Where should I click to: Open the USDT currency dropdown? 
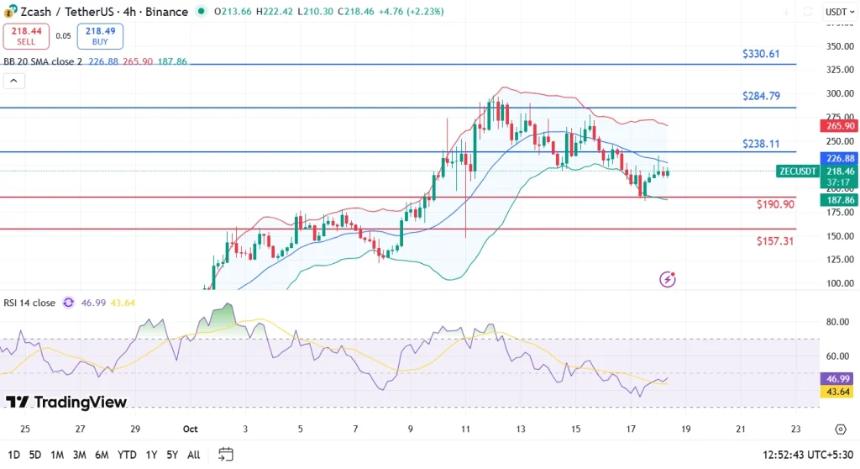[x=838, y=12]
